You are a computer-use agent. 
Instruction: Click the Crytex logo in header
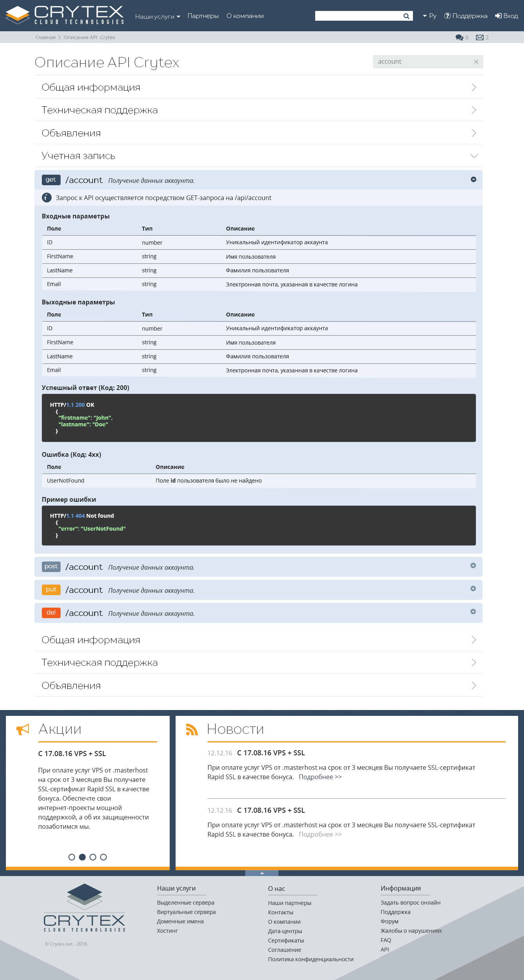[x=65, y=16]
